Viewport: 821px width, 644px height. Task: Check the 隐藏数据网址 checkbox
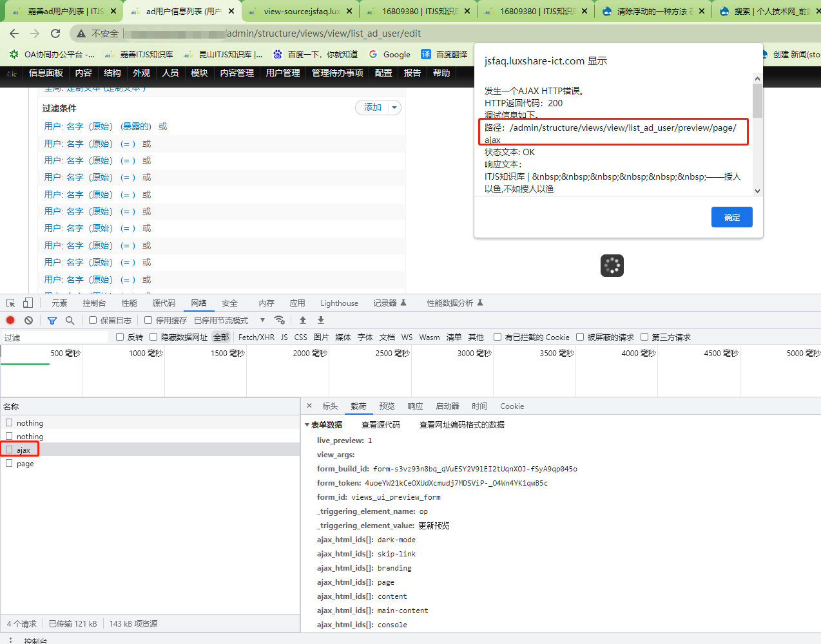pyautogui.click(x=153, y=337)
